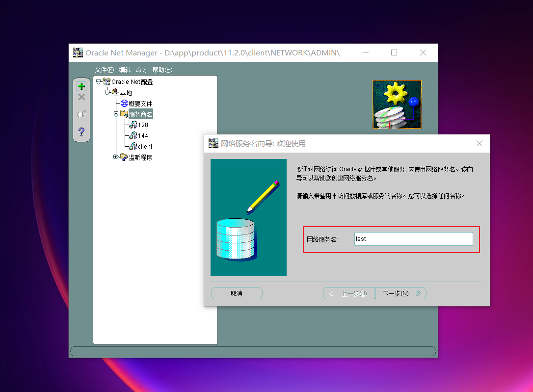Click the 下一步(N) button
Screen dimensions: 533x392
tap(400, 293)
